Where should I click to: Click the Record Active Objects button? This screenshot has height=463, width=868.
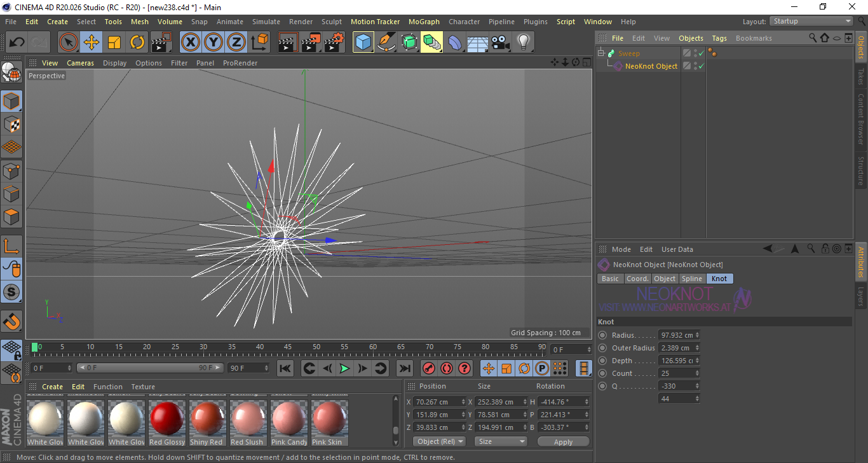[429, 368]
